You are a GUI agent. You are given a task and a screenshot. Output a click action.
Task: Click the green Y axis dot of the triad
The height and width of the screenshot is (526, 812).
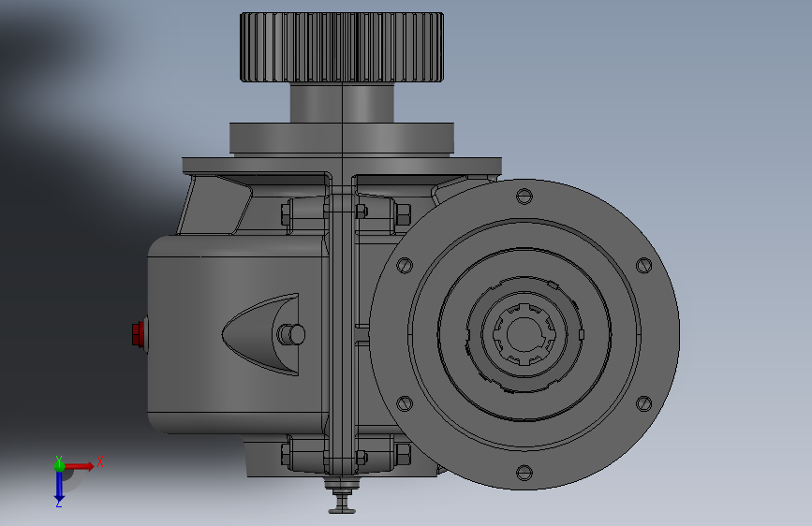point(59,465)
